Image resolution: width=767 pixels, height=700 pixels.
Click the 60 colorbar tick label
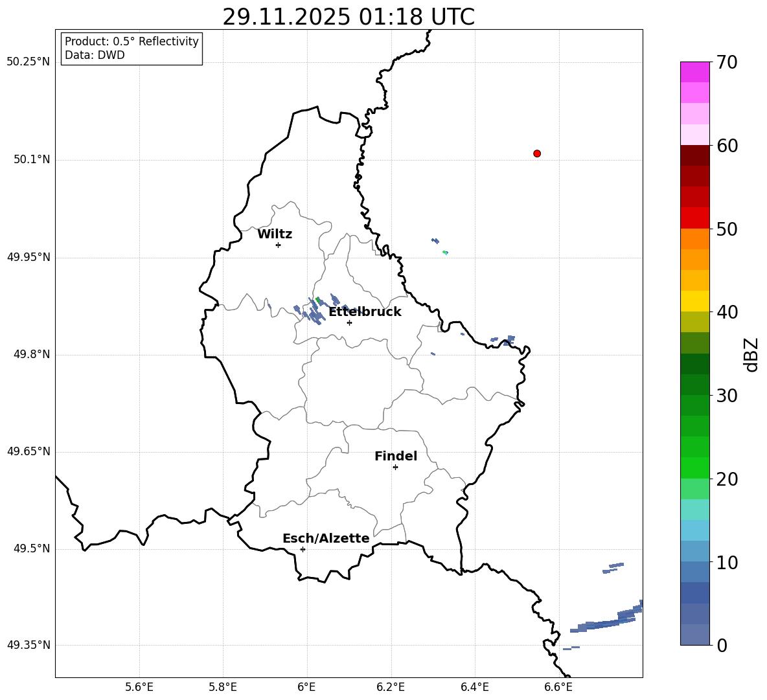tap(727, 146)
